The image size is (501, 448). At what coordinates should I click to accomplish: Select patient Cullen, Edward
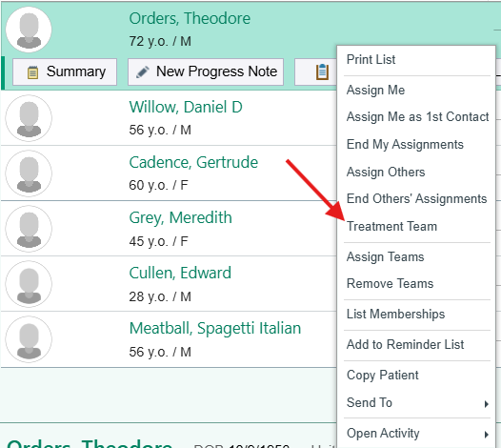(180, 273)
